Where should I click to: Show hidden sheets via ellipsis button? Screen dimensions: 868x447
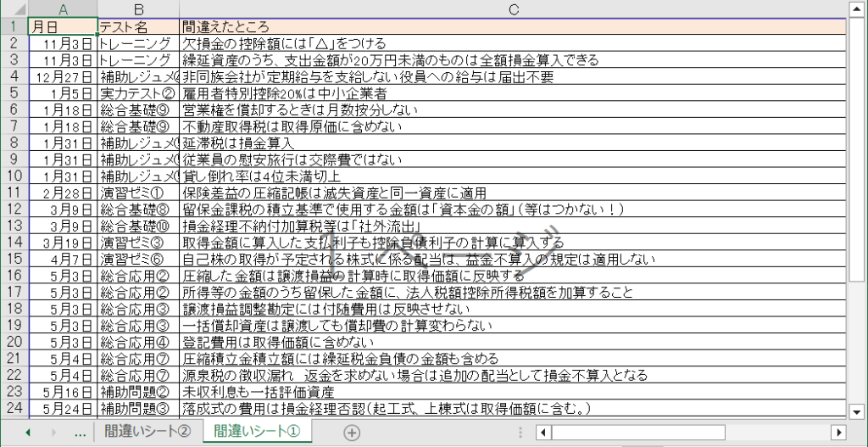tap(80, 432)
